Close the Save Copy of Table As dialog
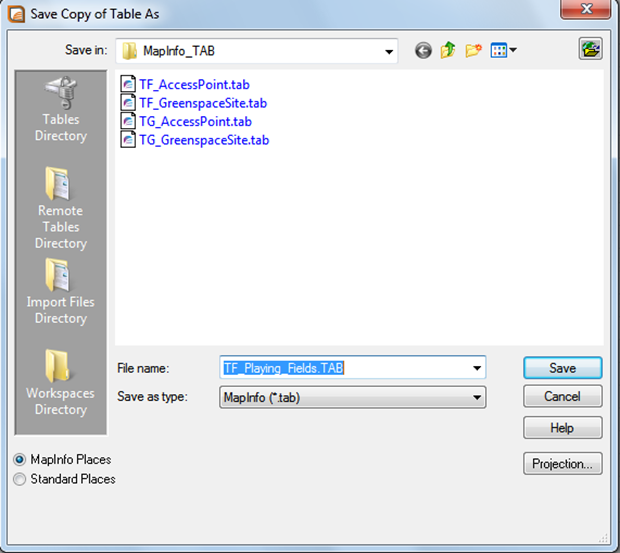The image size is (620, 553). point(586,9)
